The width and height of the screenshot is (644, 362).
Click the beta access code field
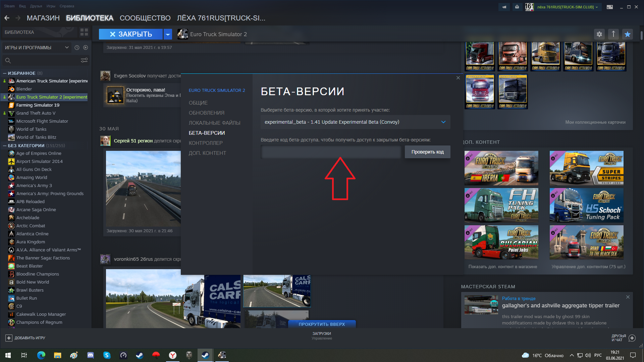[x=331, y=152]
